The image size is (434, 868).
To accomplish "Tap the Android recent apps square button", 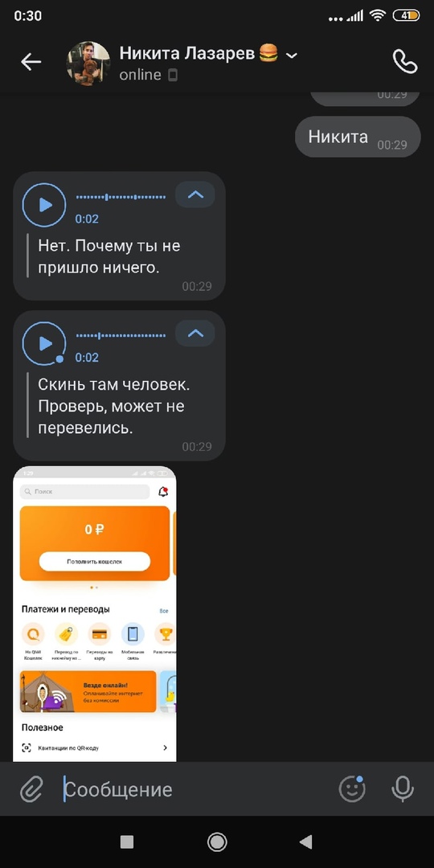I will (x=127, y=842).
